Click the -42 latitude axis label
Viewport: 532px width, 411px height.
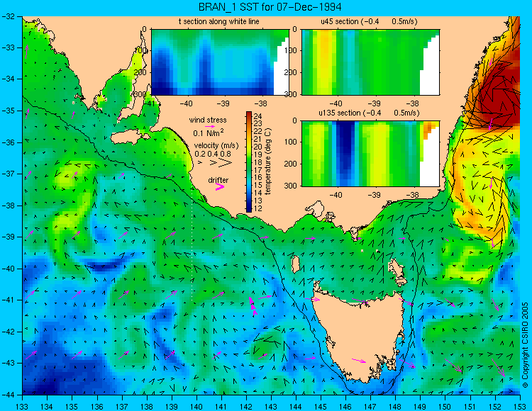[8, 332]
